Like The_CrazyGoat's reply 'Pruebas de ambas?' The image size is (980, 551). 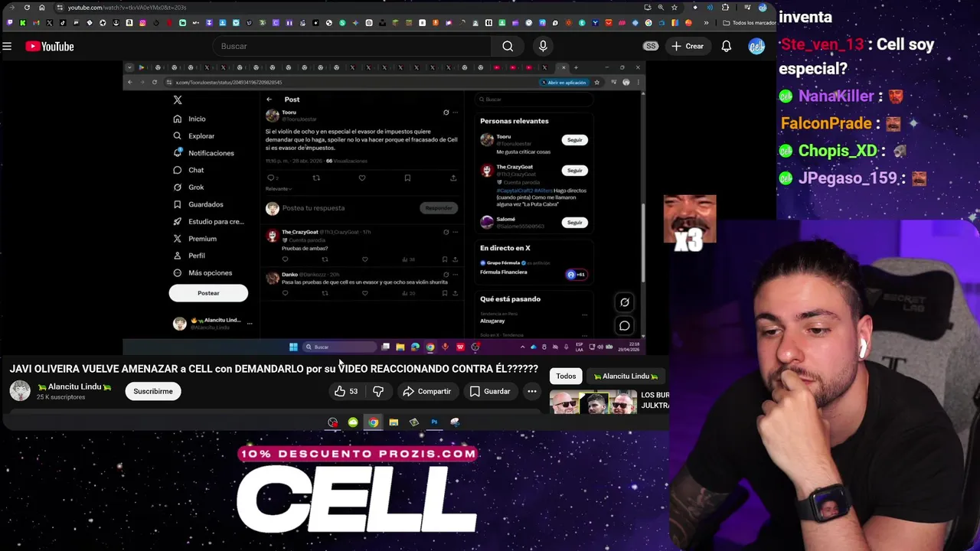364,259
